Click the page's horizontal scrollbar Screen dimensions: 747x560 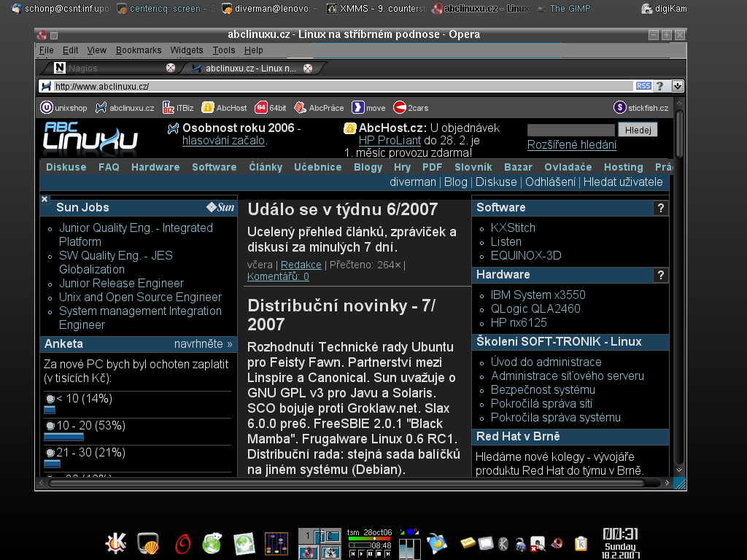click(354, 483)
